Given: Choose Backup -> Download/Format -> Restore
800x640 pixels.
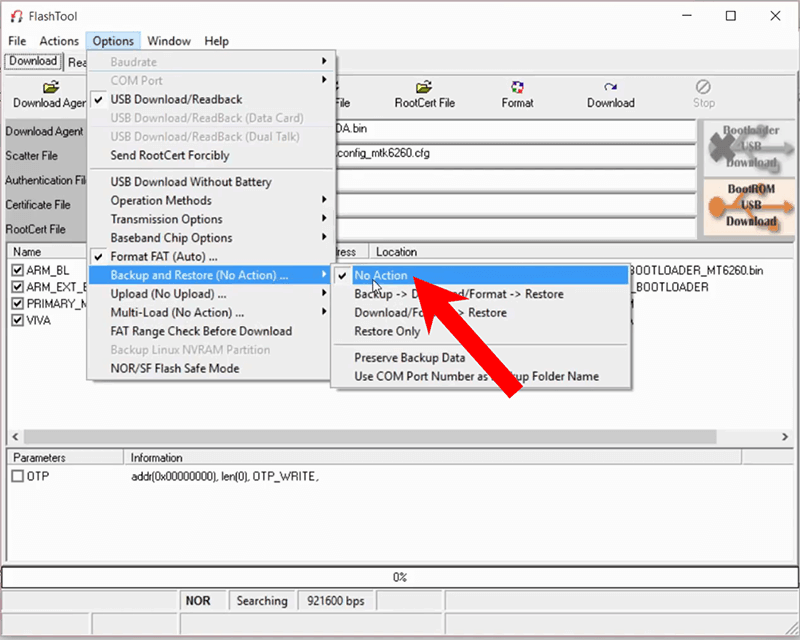Looking at the screenshot, I should point(481,294).
